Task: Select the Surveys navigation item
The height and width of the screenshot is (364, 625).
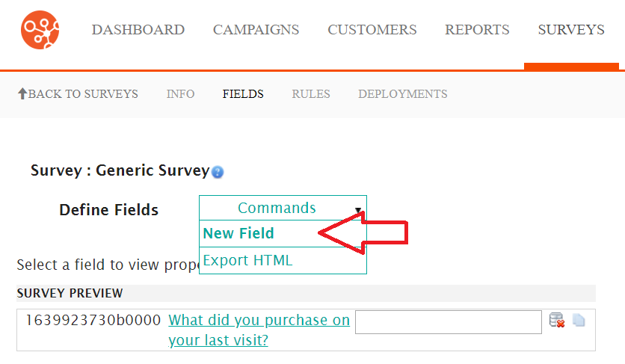Action: tap(571, 29)
